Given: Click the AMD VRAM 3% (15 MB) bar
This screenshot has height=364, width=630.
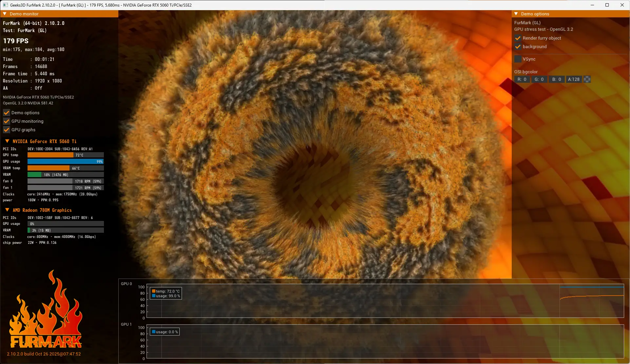Looking at the screenshot, I should click(x=66, y=230).
